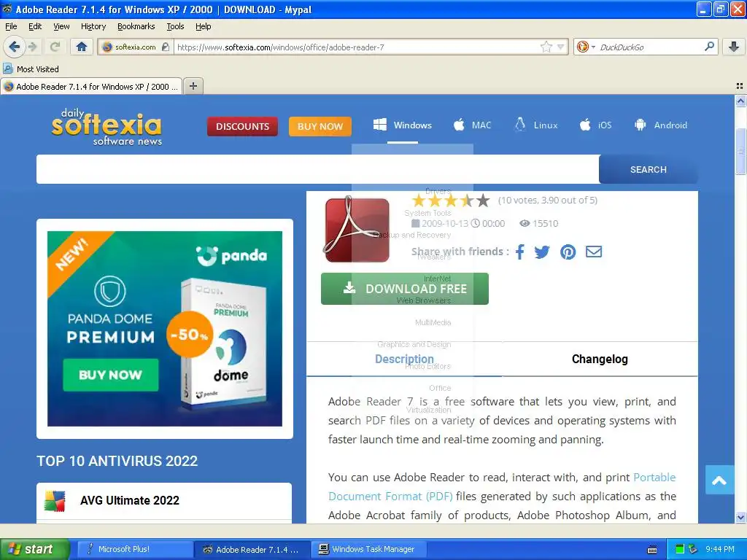Go back using the browser back arrow
Image resolution: width=747 pixels, height=560 pixels.
(x=15, y=47)
